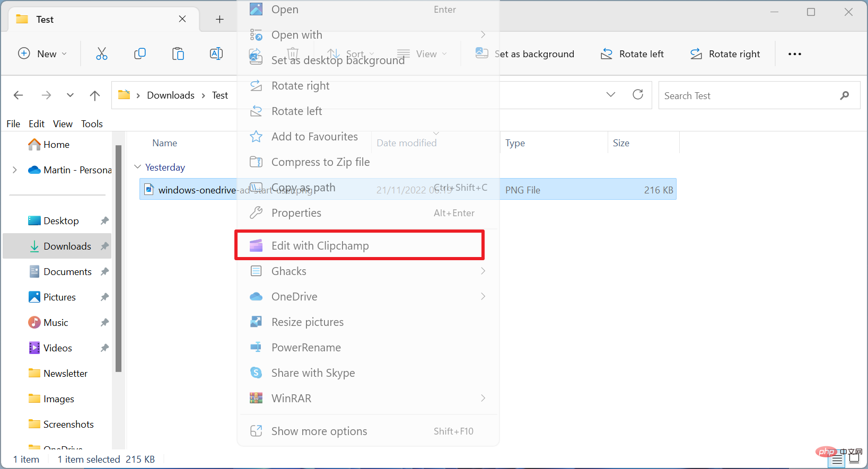
Task: Choose Add to Favourites
Action: 368,137
